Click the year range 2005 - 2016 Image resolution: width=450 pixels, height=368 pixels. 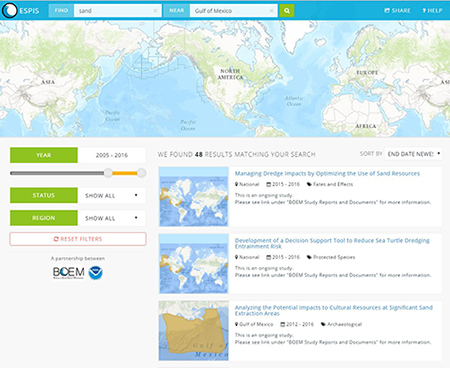point(112,155)
